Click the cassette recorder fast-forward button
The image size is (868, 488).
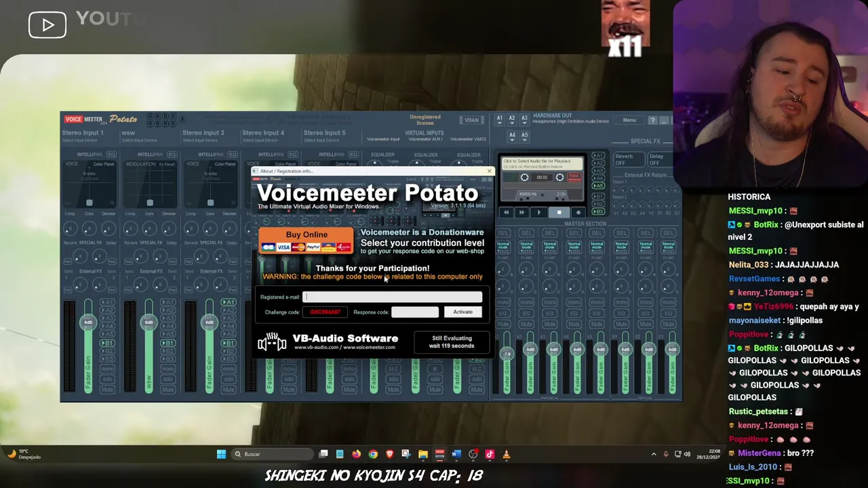(x=521, y=212)
